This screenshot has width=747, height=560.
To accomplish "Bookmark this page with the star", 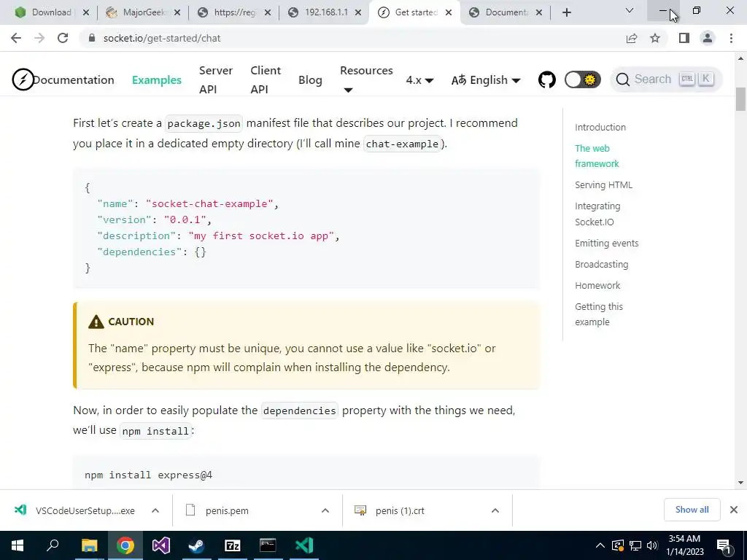I will coord(655,38).
